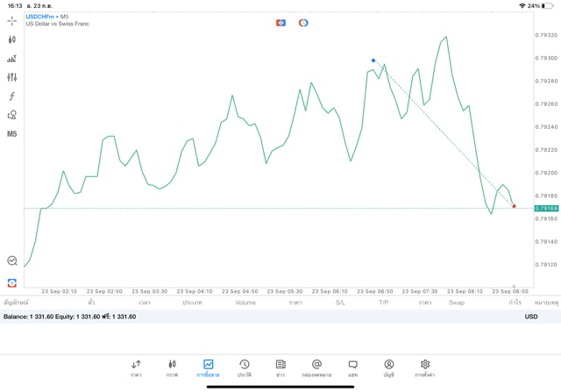Open the indicators list icon

(12, 59)
